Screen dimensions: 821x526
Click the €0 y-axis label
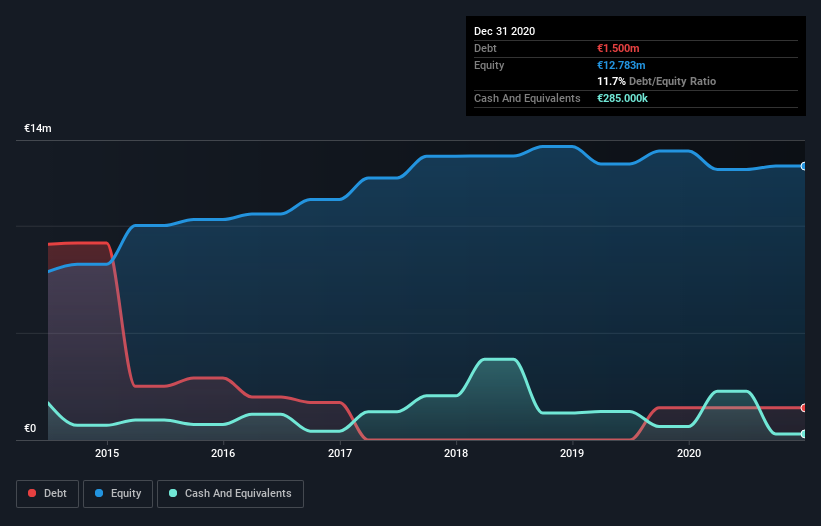[30, 428]
